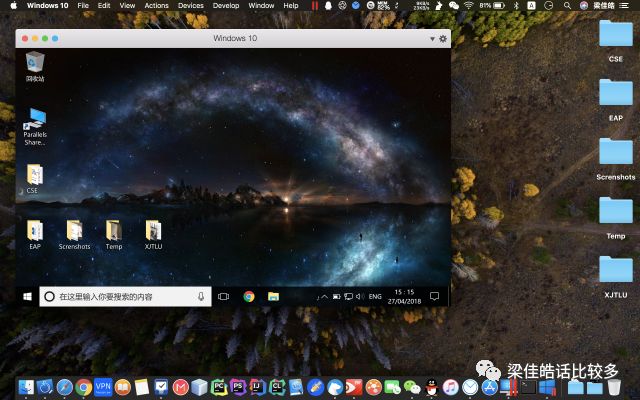Open File Explorer from Windows taskbar
This screenshot has height=400, width=640.
pyautogui.click(x=273, y=297)
